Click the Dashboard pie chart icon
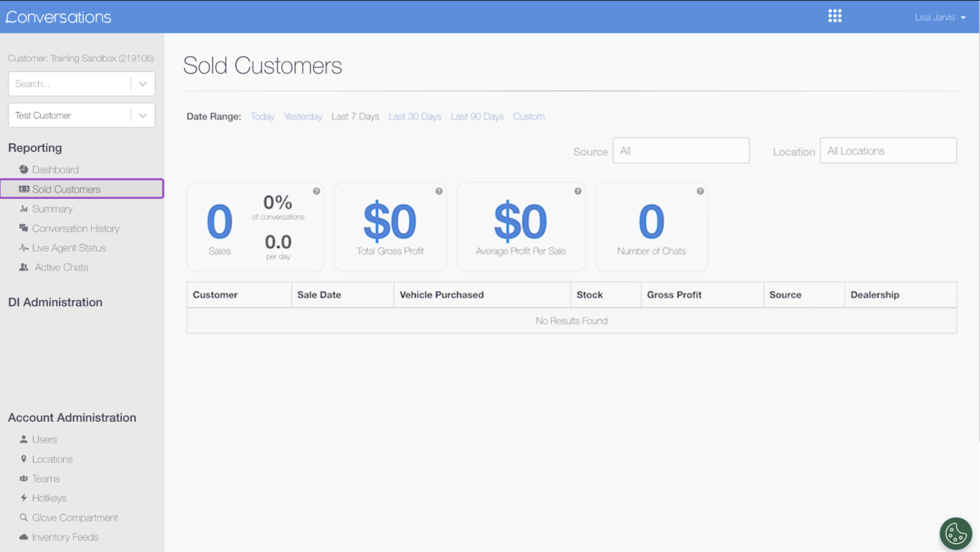This screenshot has height=552, width=980. [x=24, y=169]
